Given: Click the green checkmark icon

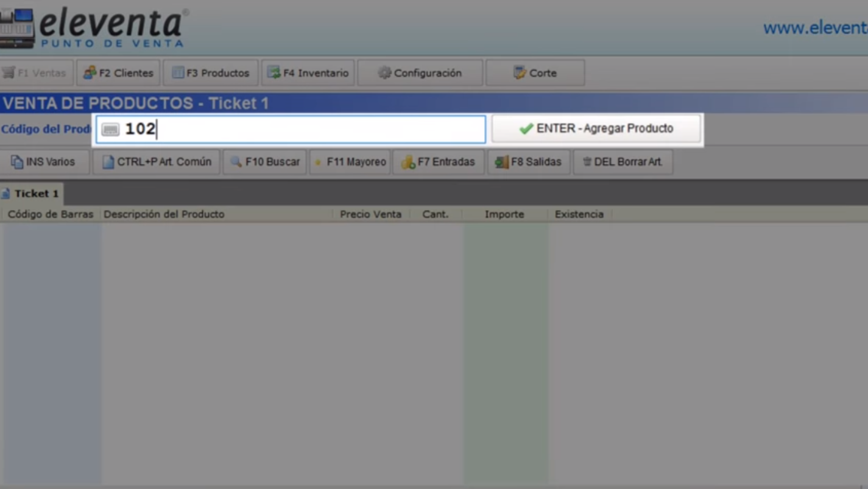Looking at the screenshot, I should tap(526, 129).
